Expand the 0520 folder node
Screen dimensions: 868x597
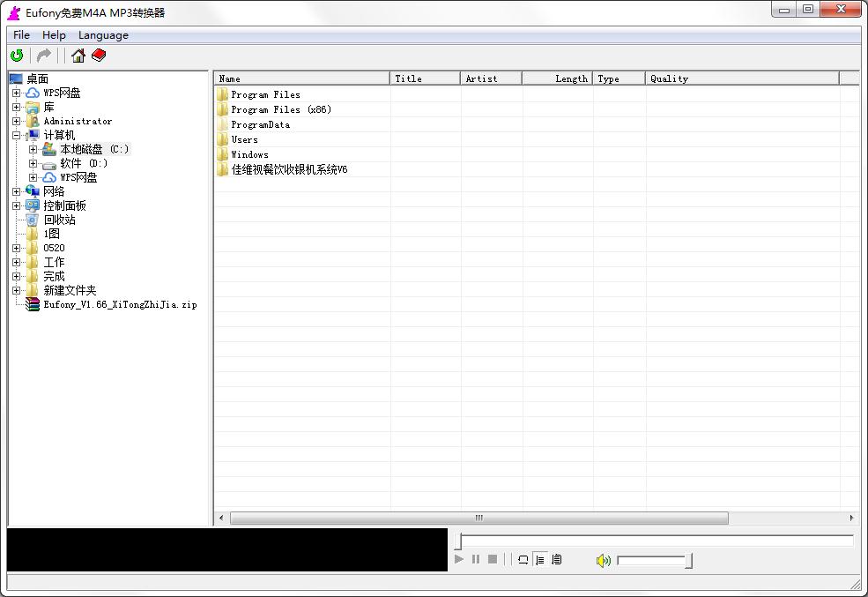16,248
